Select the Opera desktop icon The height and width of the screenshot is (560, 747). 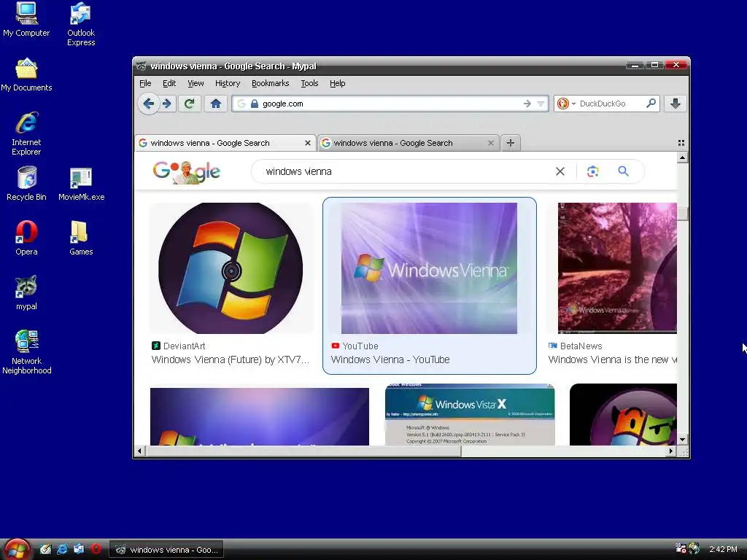coord(26,238)
